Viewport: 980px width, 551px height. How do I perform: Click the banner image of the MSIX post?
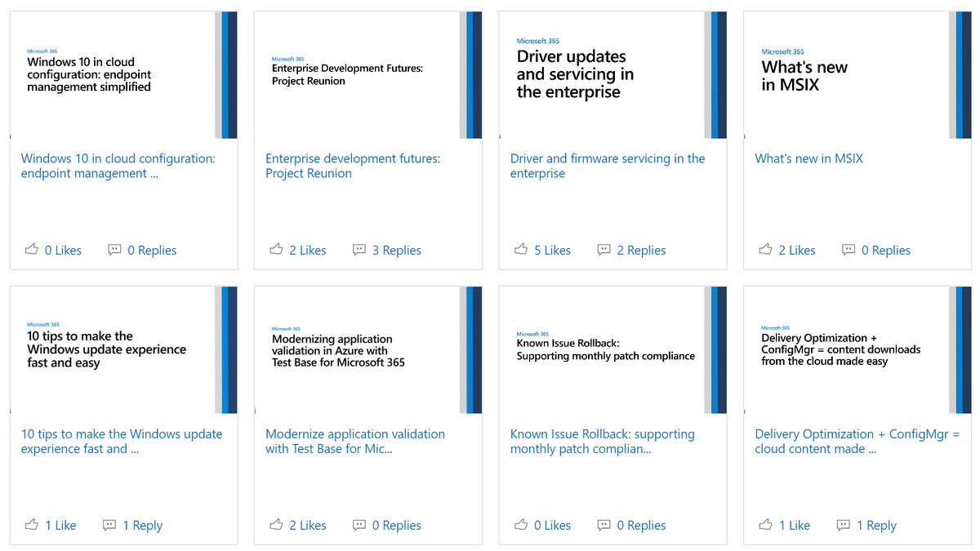(857, 74)
